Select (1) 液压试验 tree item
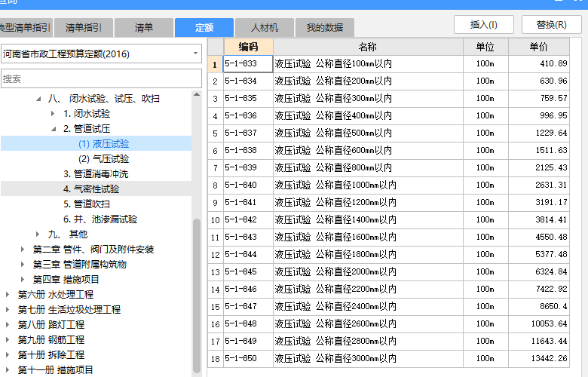The height and width of the screenshot is (377, 588). point(103,144)
